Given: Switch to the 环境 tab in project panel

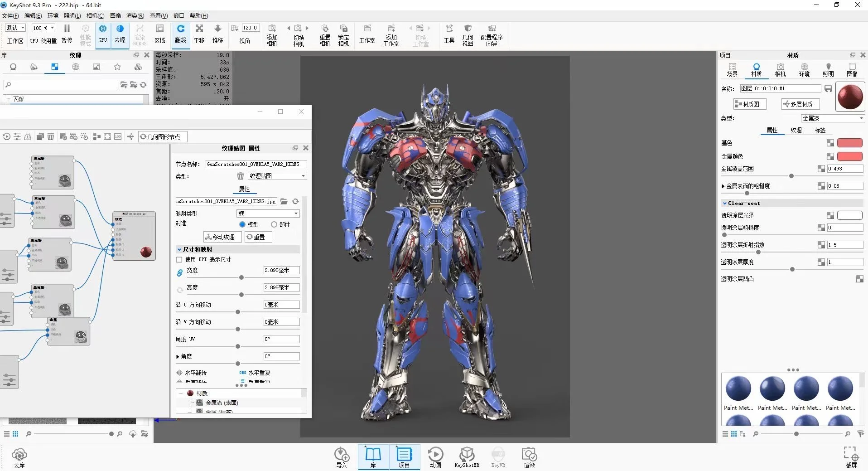Looking at the screenshot, I should click(x=804, y=69).
